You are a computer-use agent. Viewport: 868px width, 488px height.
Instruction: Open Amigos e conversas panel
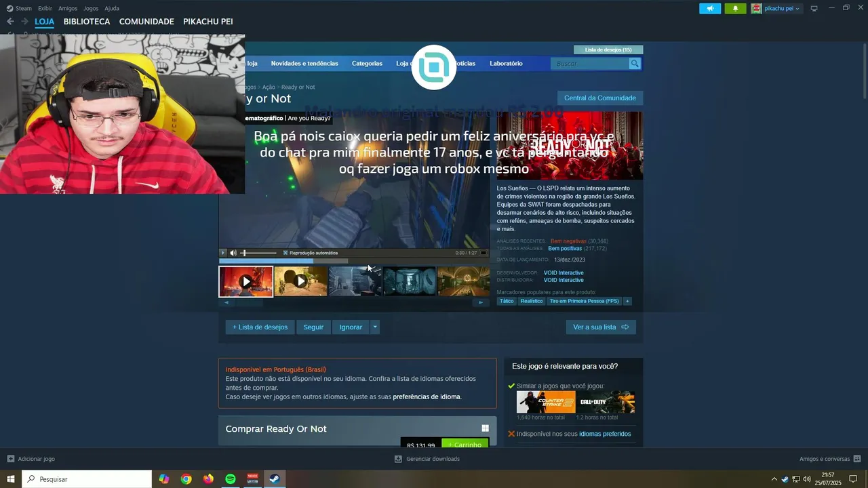click(x=830, y=459)
